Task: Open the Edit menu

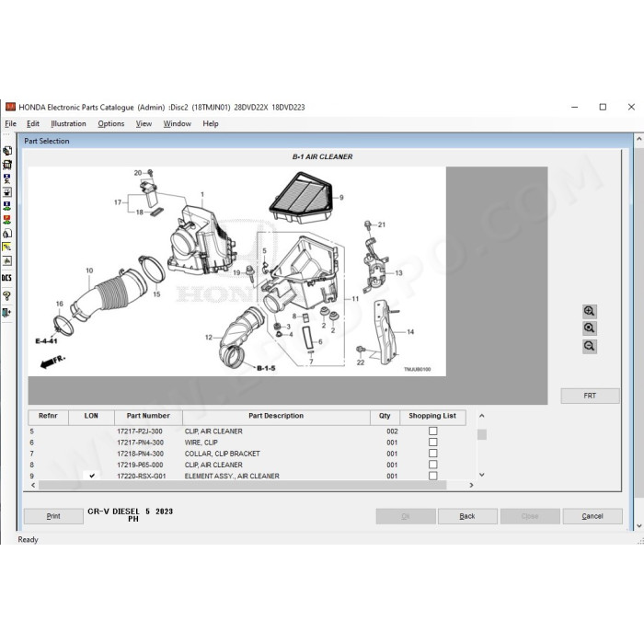Action: click(x=33, y=123)
